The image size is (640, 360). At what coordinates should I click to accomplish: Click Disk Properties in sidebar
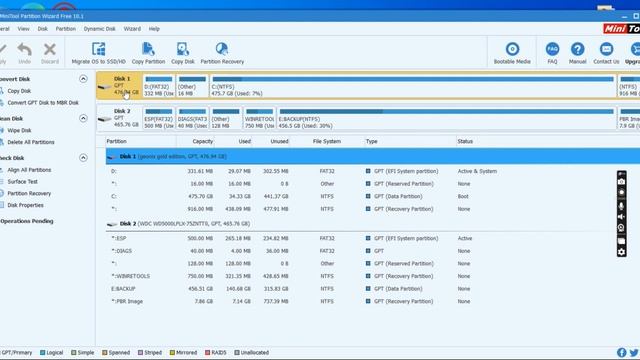tap(25, 205)
